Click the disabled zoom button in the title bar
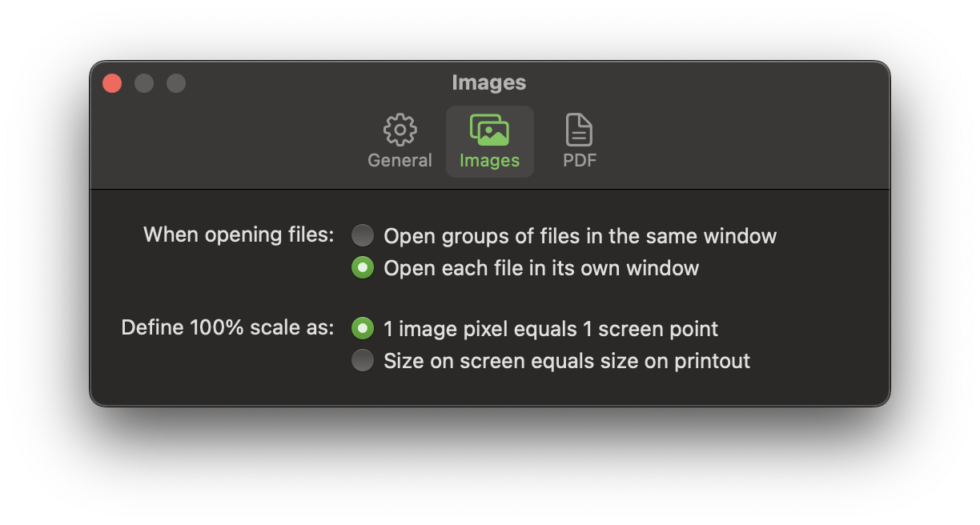The width and height of the screenshot is (980, 525). pyautogui.click(x=176, y=83)
